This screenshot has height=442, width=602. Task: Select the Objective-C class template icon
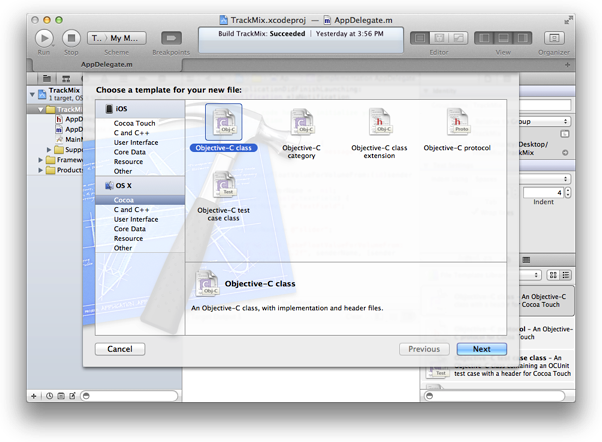[x=224, y=122]
